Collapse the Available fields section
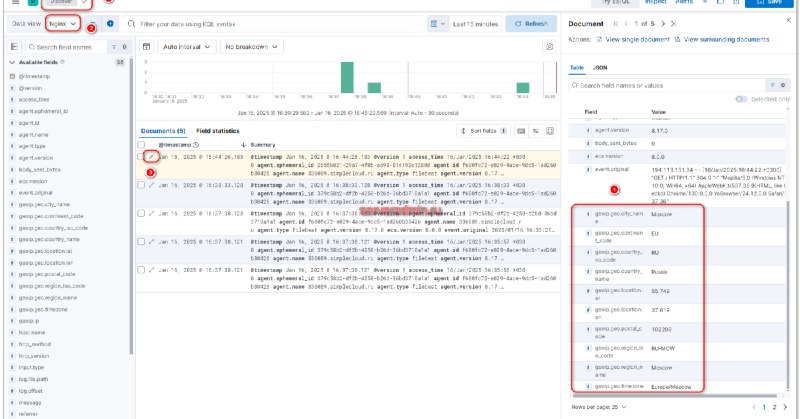 click(12, 62)
